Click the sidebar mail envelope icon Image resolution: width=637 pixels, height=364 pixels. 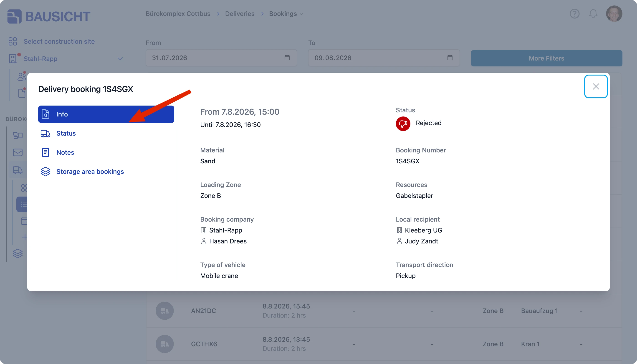click(x=18, y=152)
